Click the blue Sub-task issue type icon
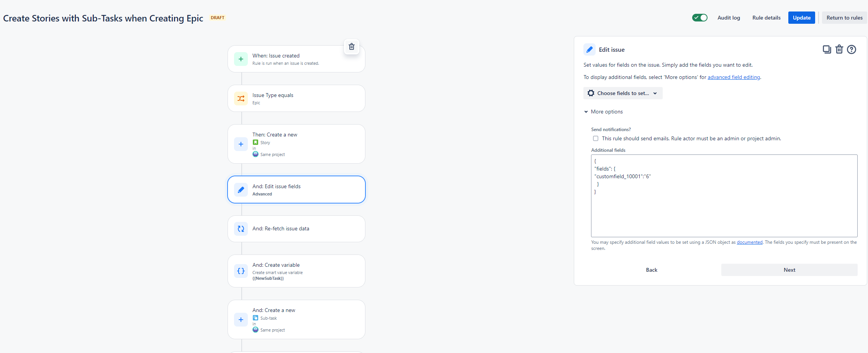Screen dimensions: 868x353 [255, 318]
